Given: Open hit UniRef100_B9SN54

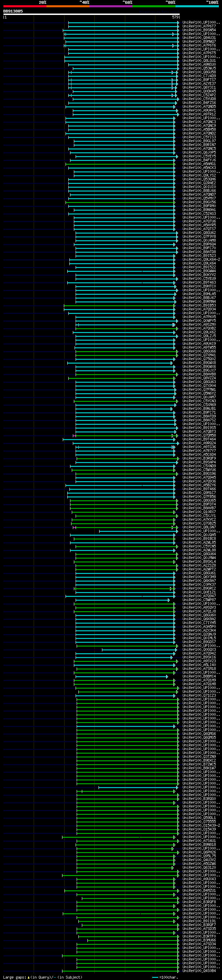Looking at the screenshot, I should 199,30.
